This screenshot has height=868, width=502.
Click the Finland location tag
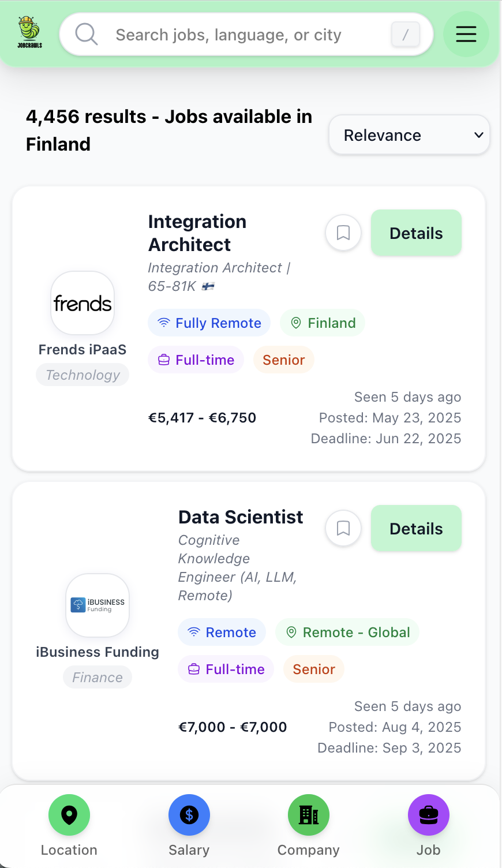(x=323, y=323)
